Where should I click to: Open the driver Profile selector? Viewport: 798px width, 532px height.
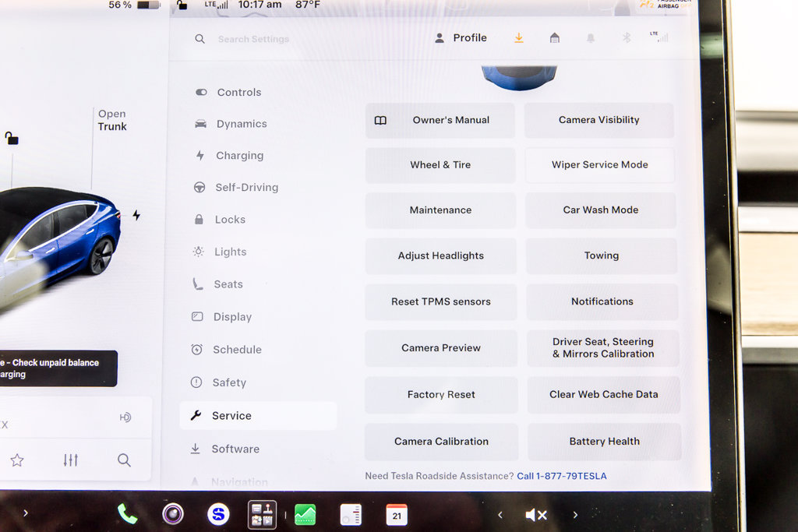coord(461,37)
